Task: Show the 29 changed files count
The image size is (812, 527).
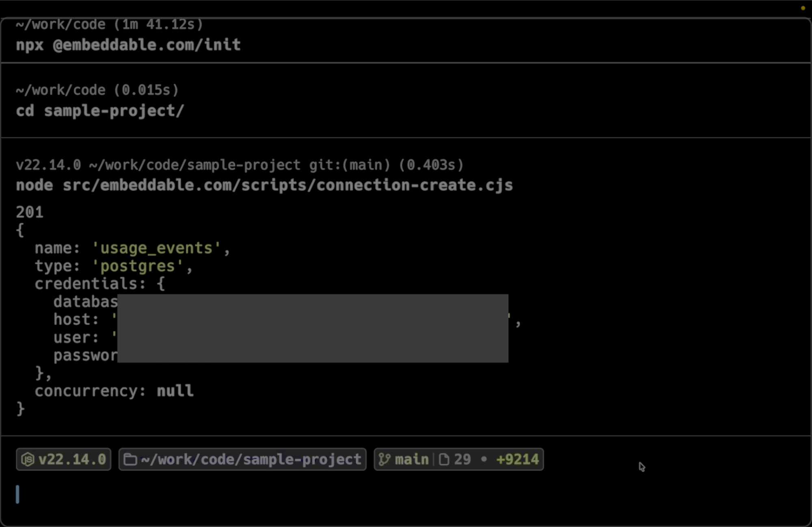Action: pyautogui.click(x=462, y=460)
